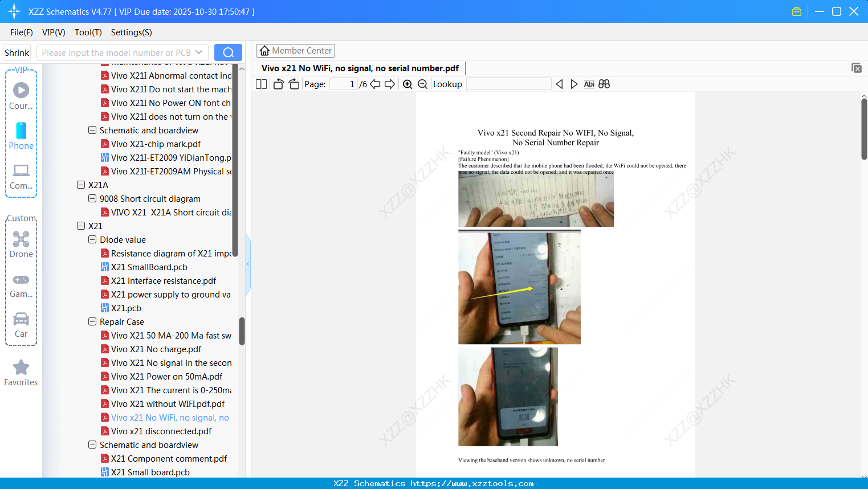This screenshot has width=868, height=489.
Task: Click the yellow toolbox icon in title bar
Action: [x=797, y=11]
